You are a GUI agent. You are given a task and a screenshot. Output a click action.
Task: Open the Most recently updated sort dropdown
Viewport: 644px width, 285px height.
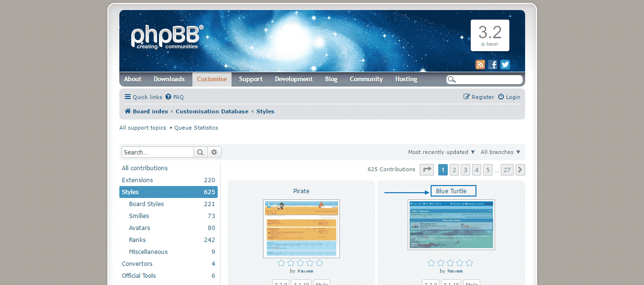click(441, 152)
